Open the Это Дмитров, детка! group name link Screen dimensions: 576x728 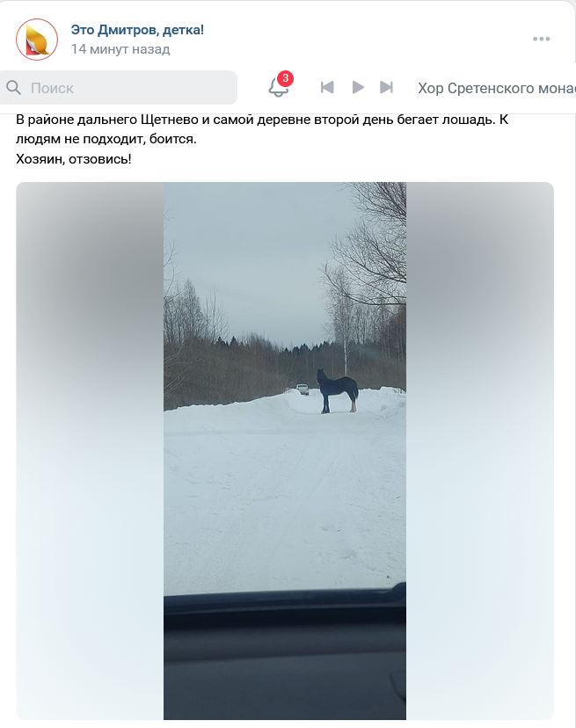click(x=137, y=30)
